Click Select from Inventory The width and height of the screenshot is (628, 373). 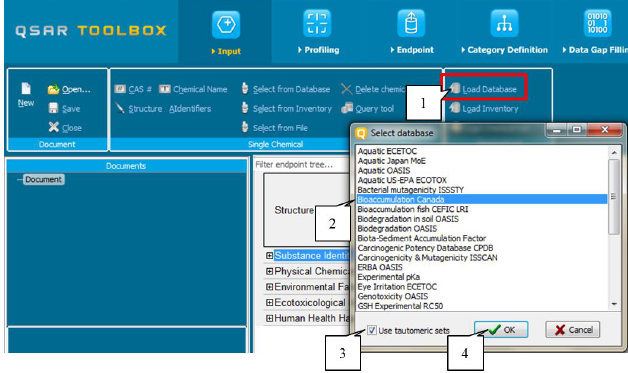[x=287, y=108]
